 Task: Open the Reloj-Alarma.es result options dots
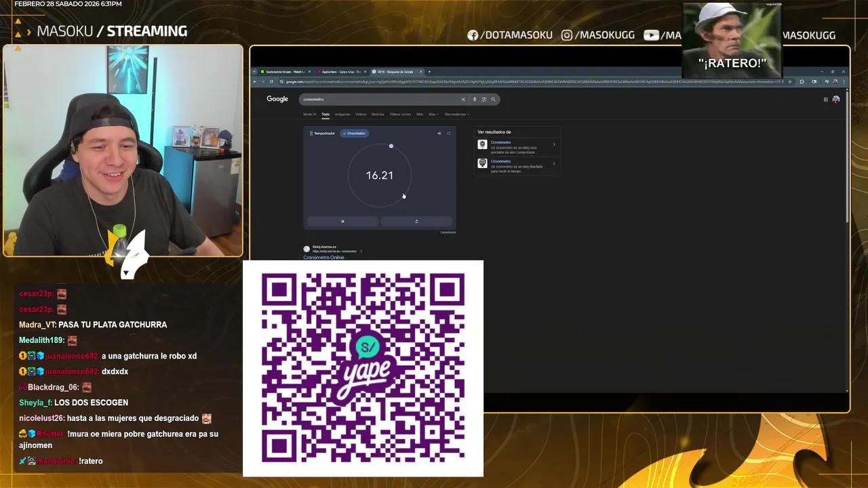361,251
